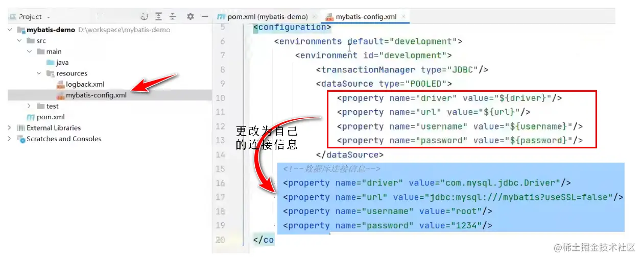The height and width of the screenshot is (261, 644).
Task: Select the test folder in the tree
Action: [x=53, y=106]
